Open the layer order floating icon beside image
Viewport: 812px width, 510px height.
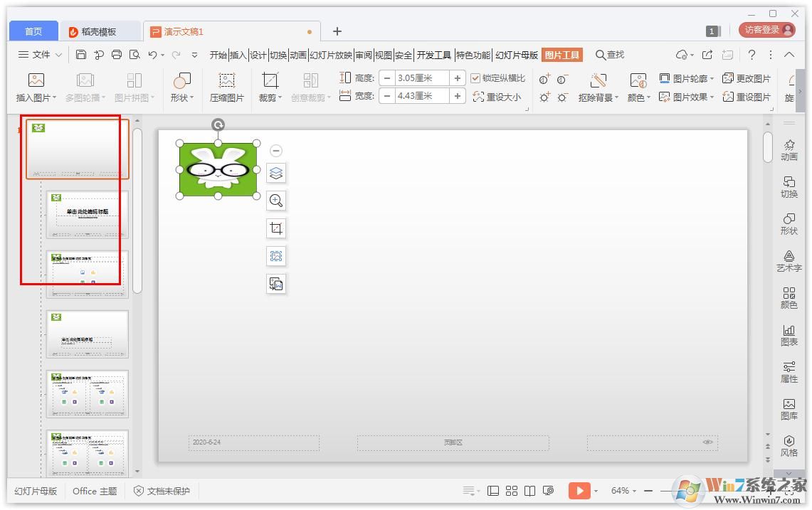(276, 173)
